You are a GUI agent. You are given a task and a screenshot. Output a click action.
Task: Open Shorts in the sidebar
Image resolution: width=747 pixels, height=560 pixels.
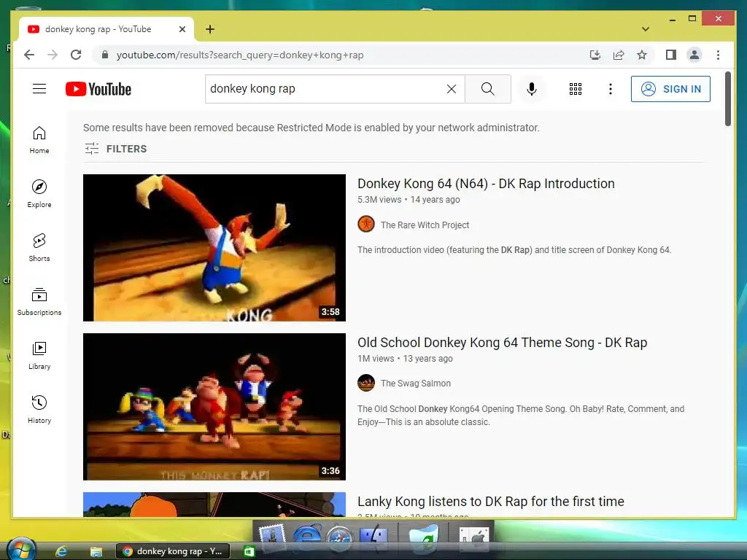39,248
